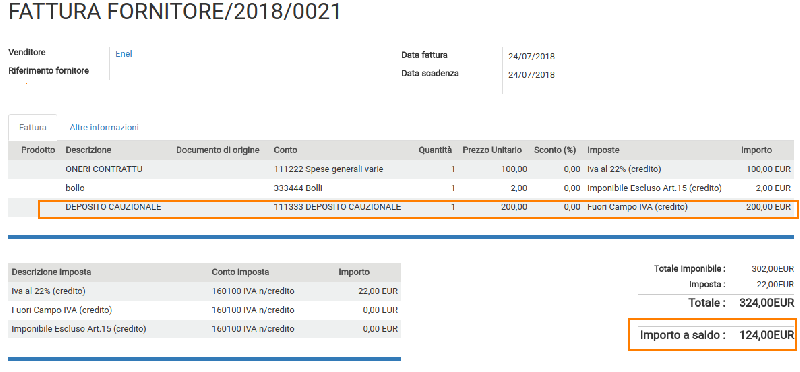This screenshot has width=800, height=372.
Task: Click the Prezzo Unitario column header
Action: point(492,150)
